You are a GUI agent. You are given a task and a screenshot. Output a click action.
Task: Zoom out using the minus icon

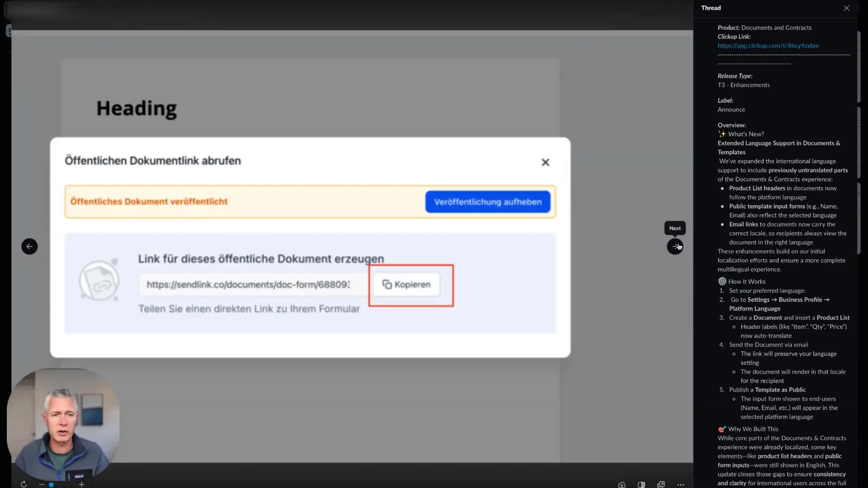42,484
